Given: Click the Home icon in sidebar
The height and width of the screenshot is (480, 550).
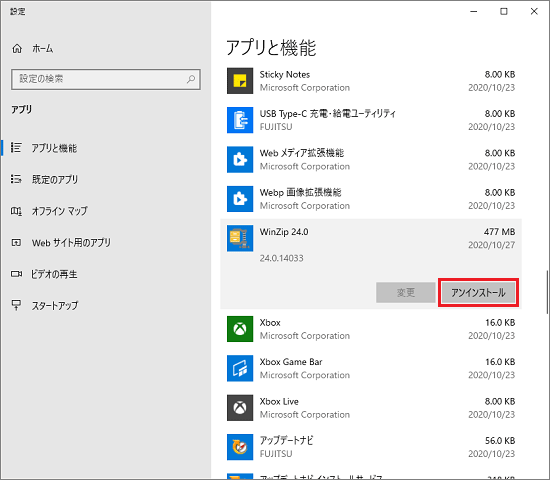Looking at the screenshot, I should (17, 48).
